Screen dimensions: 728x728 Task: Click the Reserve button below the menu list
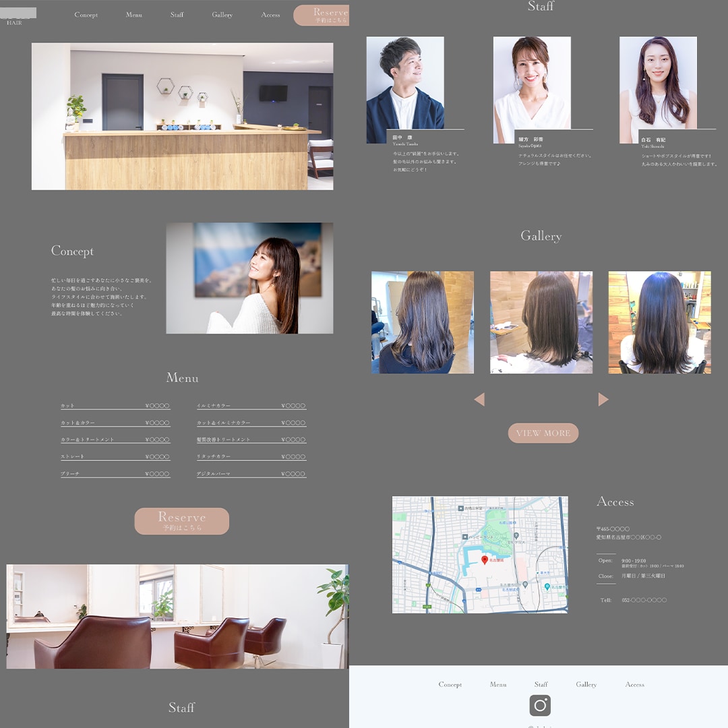point(181,521)
